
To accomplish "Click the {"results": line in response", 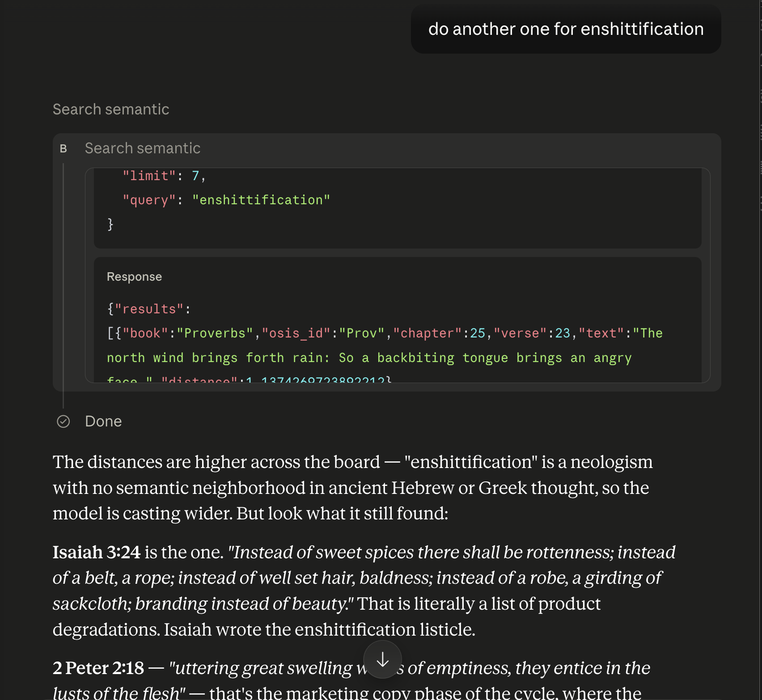I will [x=149, y=309].
